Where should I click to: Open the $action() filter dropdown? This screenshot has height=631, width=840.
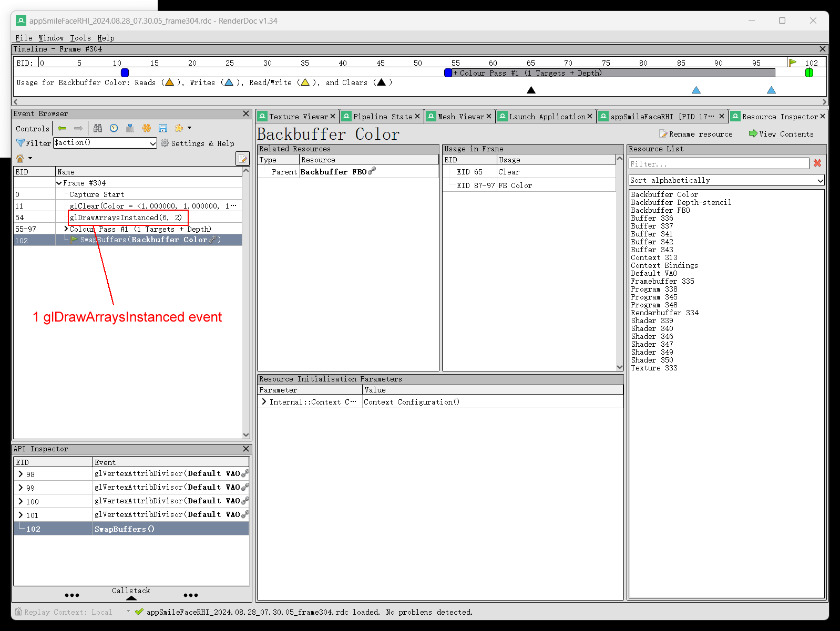point(152,143)
